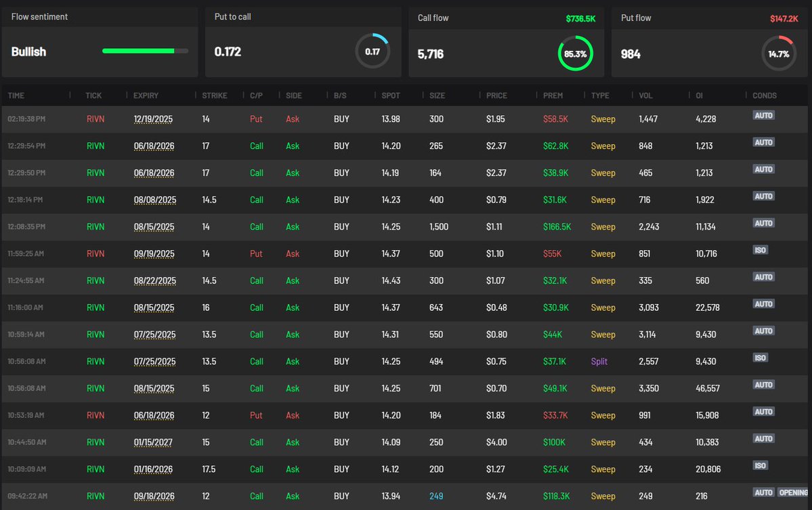Click AUTO badge in 11:16:00 AM row
Viewport: 812px width, 510px height.
click(763, 304)
